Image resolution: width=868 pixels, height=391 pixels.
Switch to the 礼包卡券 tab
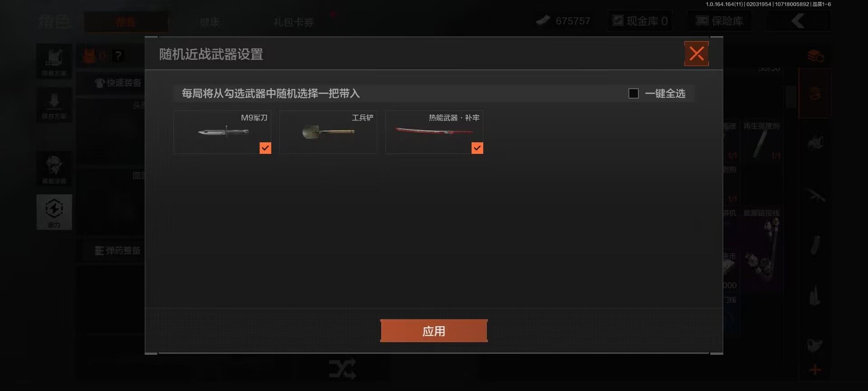(294, 22)
